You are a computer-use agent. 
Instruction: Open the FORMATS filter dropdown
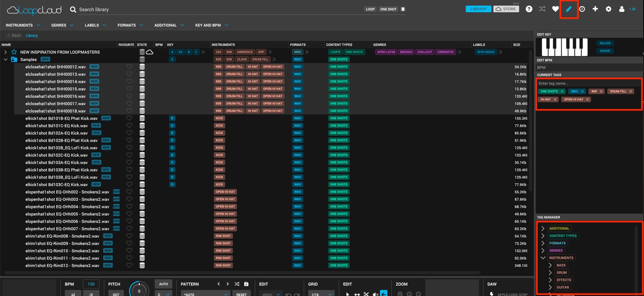pyautogui.click(x=130, y=25)
